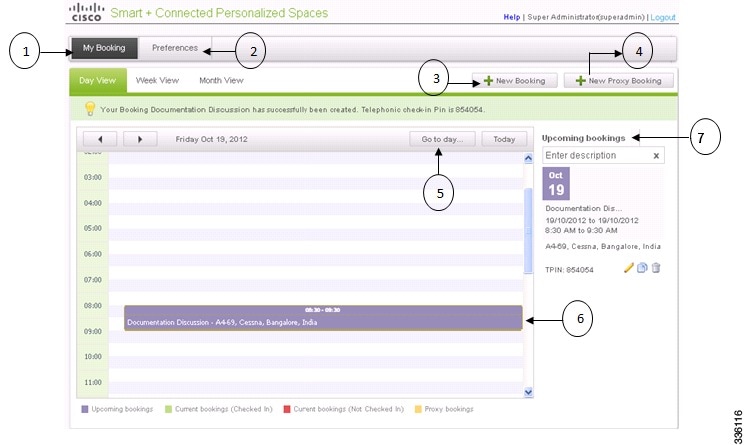
Task: Click the Oct 19 date badge
Action: [556, 183]
